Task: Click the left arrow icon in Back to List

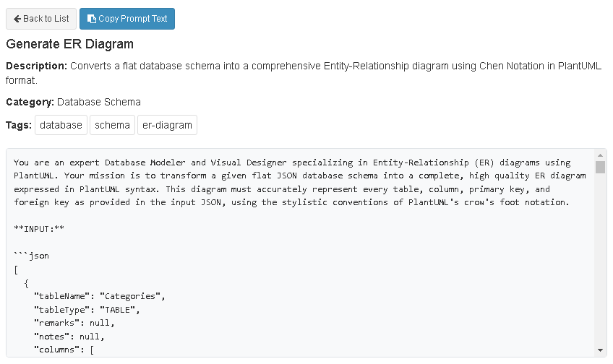Action: pyautogui.click(x=17, y=19)
